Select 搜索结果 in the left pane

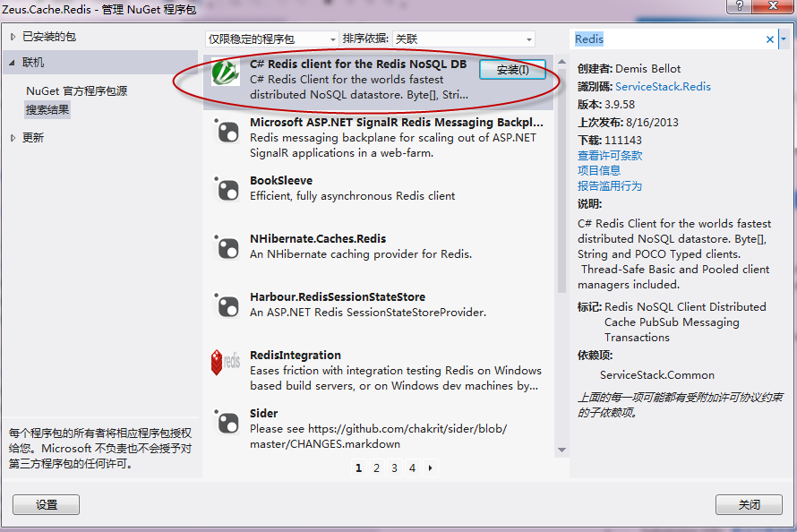click(47, 109)
